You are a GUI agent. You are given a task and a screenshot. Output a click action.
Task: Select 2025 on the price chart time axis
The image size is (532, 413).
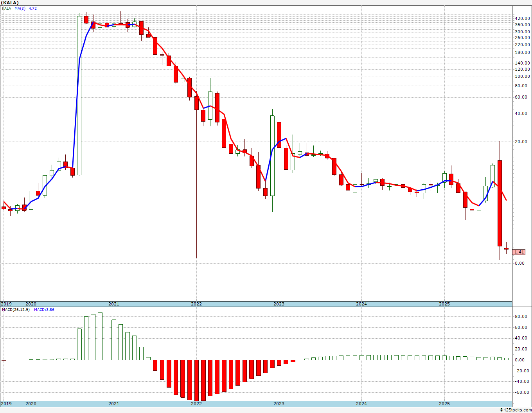coord(444,304)
